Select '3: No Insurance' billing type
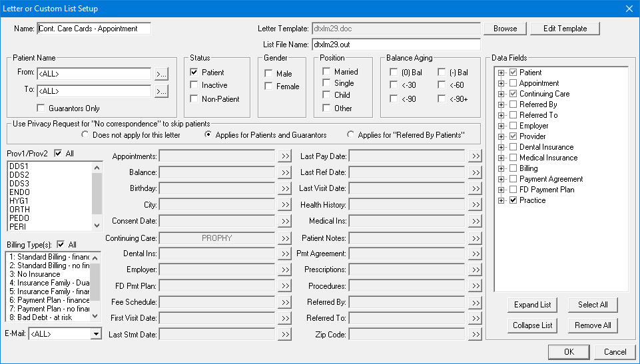The width and height of the screenshot is (640, 364). (x=35, y=274)
